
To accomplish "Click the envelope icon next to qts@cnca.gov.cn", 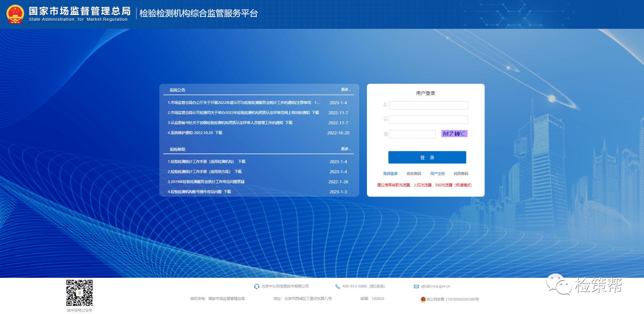I will [416, 286].
